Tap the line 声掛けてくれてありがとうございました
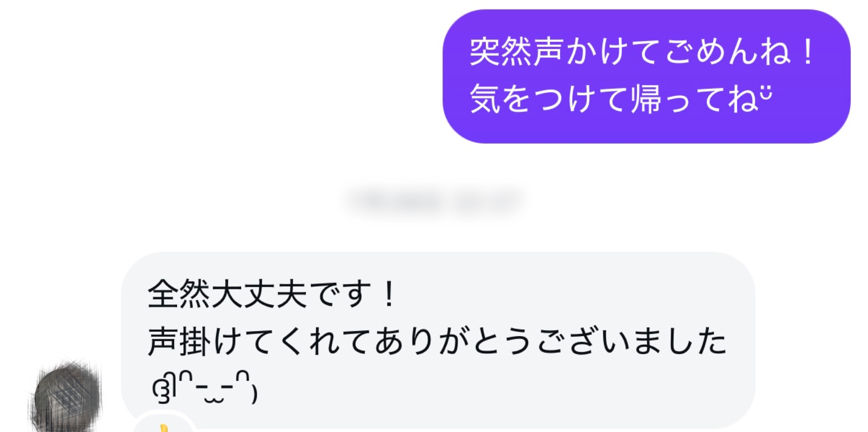868x432 pixels. pyautogui.click(x=437, y=340)
